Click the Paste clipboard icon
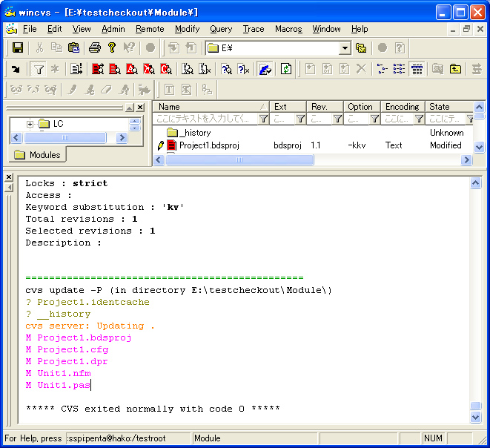 pos(73,47)
